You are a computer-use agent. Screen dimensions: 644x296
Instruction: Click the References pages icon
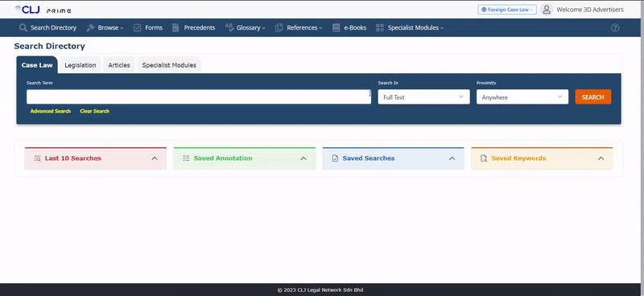(279, 28)
